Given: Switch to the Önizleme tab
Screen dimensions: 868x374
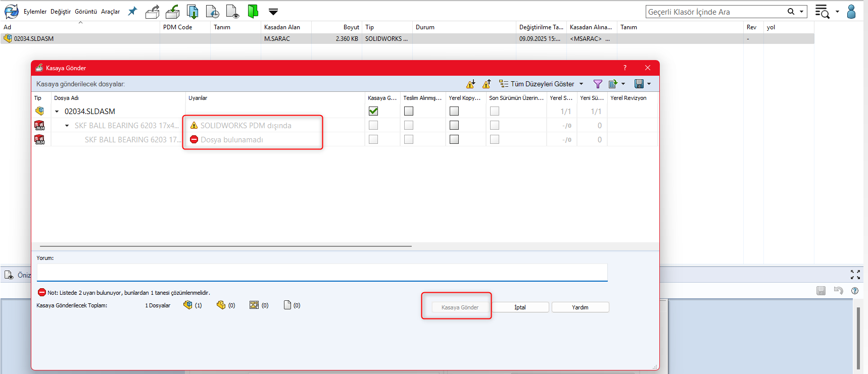Looking at the screenshot, I should 18,275.
